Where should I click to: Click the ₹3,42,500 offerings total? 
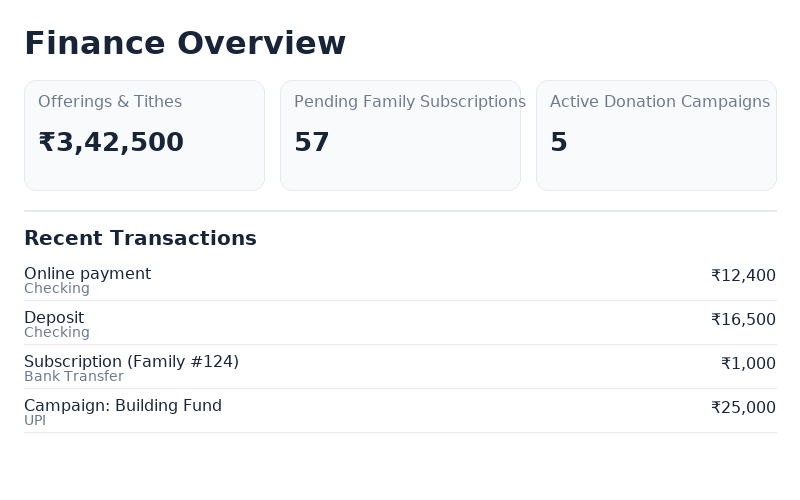click(111, 143)
